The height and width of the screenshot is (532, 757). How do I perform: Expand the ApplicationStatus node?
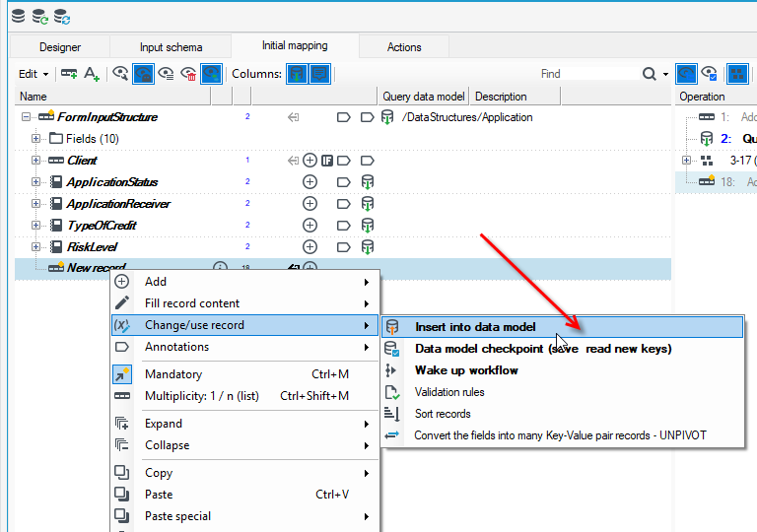pyautogui.click(x=35, y=182)
